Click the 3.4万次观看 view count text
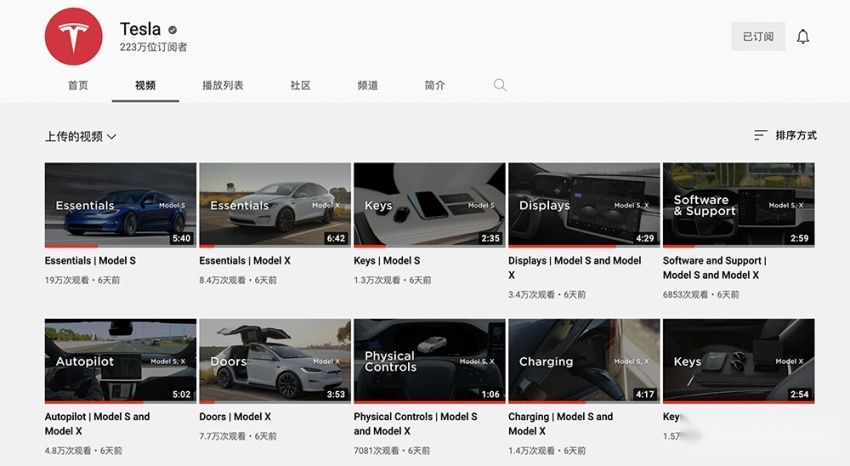The width and height of the screenshot is (850, 466). coord(531,295)
